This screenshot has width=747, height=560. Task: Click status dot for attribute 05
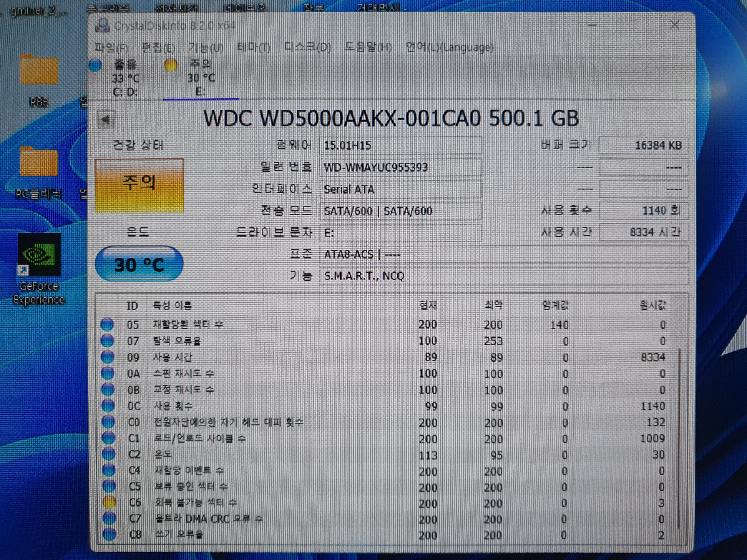click(x=107, y=324)
